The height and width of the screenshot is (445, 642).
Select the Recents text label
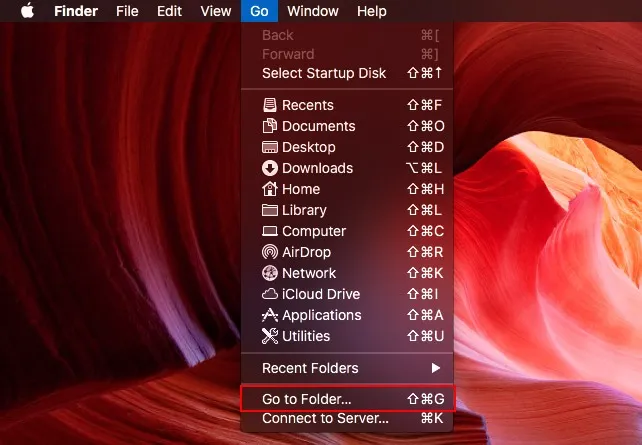click(307, 105)
